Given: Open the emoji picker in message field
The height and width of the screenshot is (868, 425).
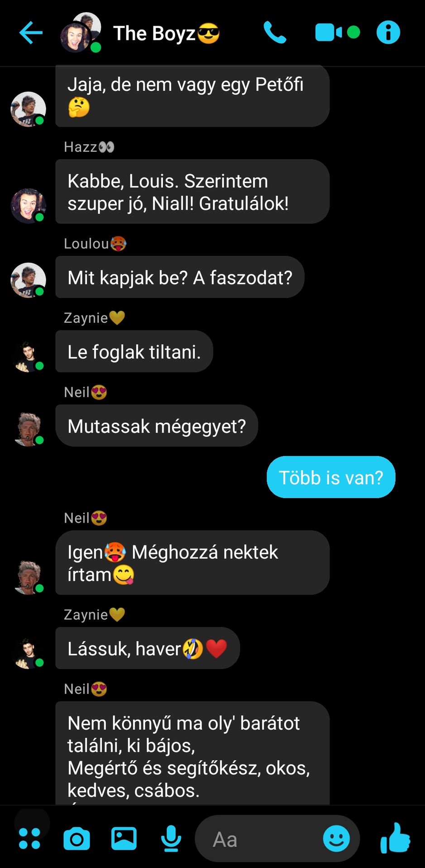Looking at the screenshot, I should pyautogui.click(x=336, y=839).
